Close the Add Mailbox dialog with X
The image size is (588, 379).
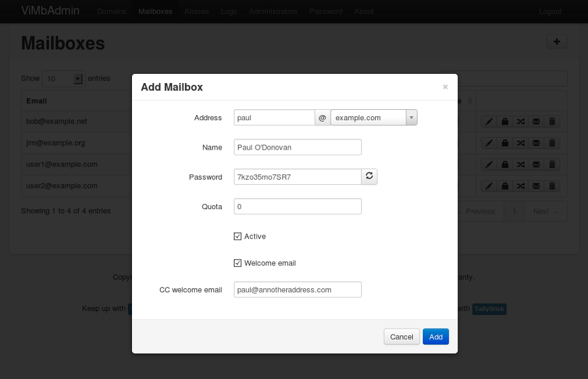[446, 87]
